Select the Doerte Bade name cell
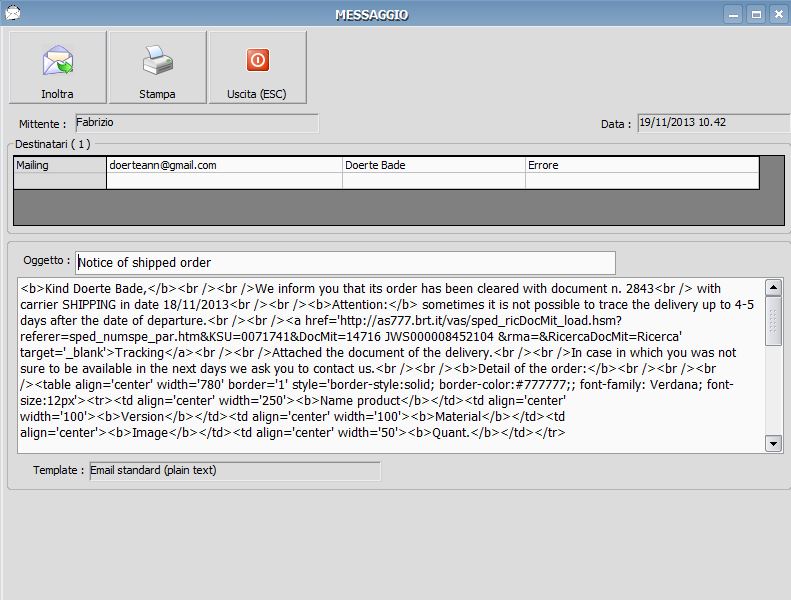 click(x=434, y=165)
